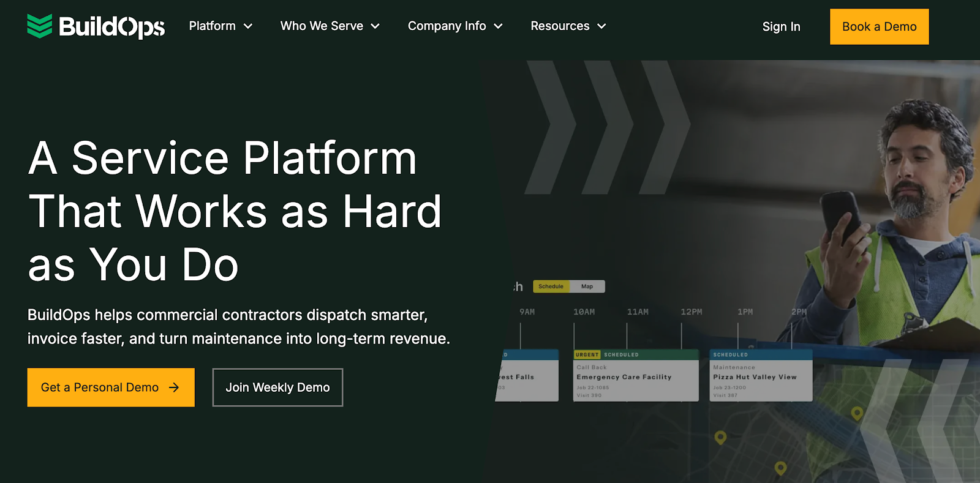Click the arrow icon in Get a Personal Demo
The image size is (980, 483).
(174, 388)
